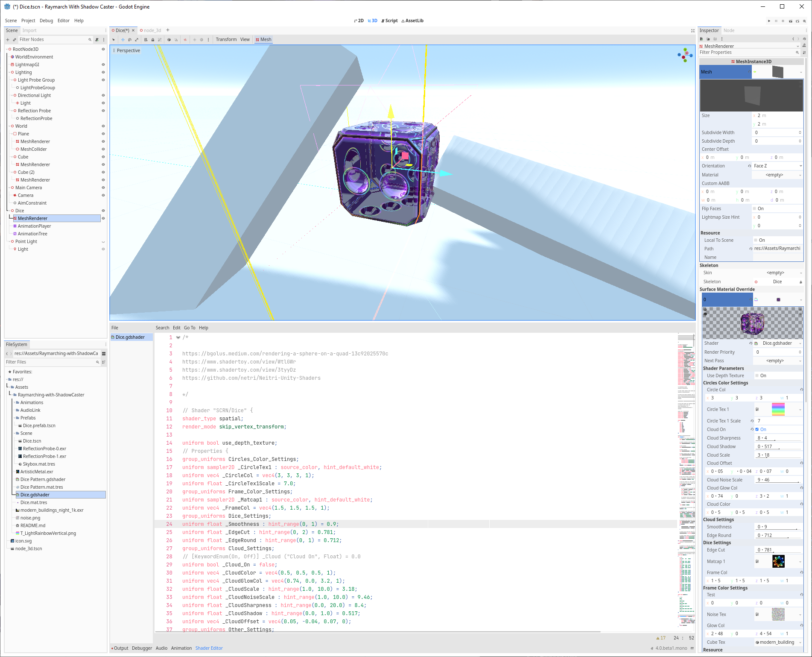Image resolution: width=812 pixels, height=657 pixels.
Task: Activate the Select Mode arrow tool
Action: [114, 40]
